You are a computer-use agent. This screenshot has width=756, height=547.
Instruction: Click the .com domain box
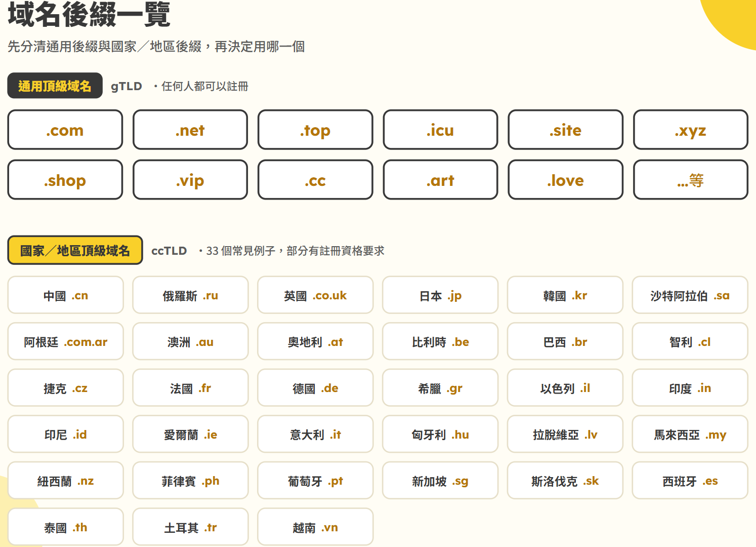pyautogui.click(x=65, y=130)
